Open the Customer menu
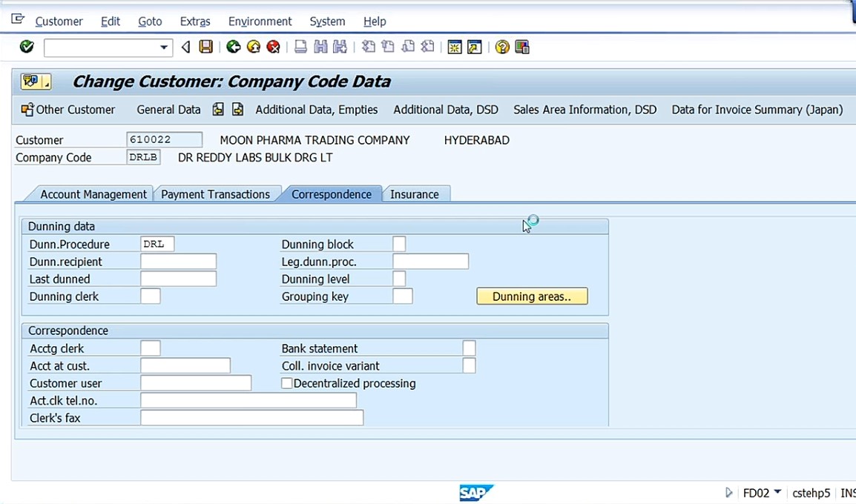 click(x=59, y=21)
